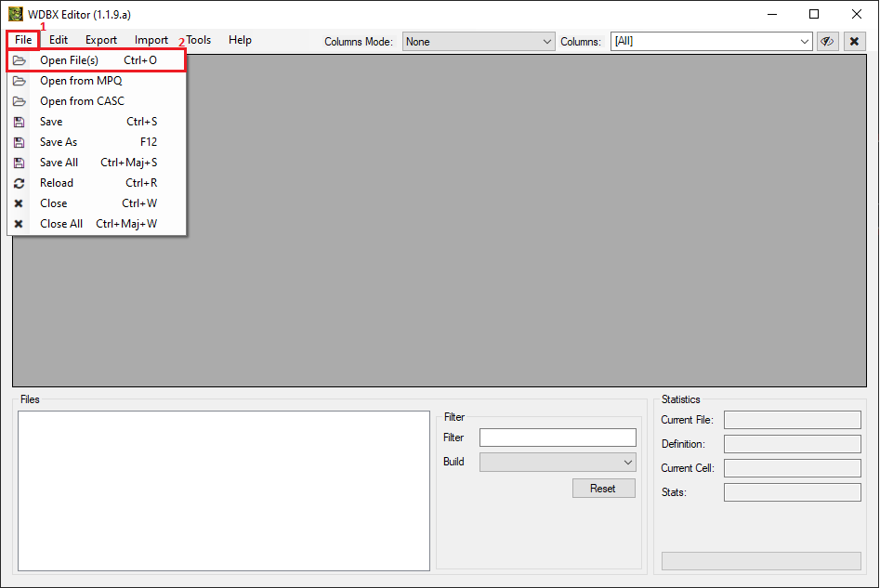Click the floppy disk icon beside Save All
This screenshot has width=880, height=588.
click(20, 163)
